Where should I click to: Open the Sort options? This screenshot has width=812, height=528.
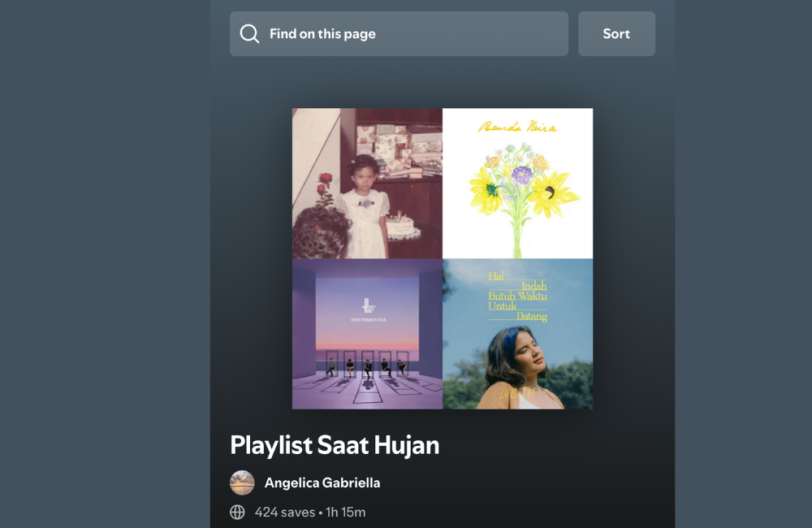(x=616, y=33)
